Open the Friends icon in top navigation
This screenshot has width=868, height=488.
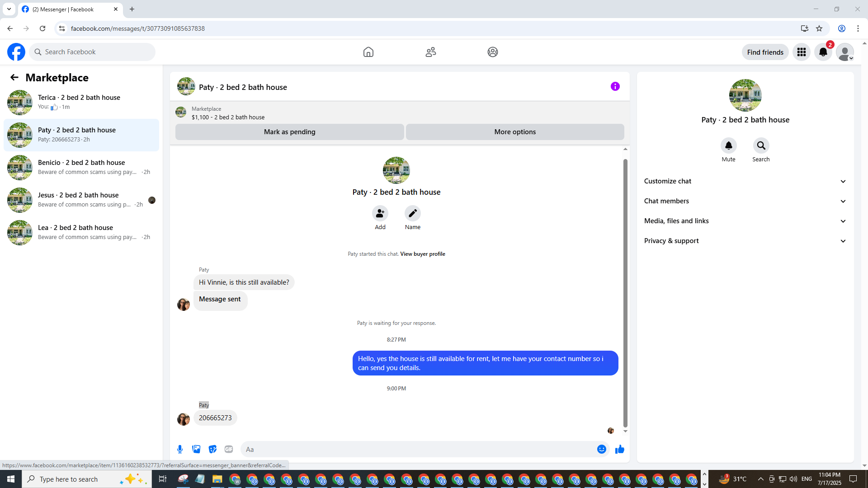[431, 52]
